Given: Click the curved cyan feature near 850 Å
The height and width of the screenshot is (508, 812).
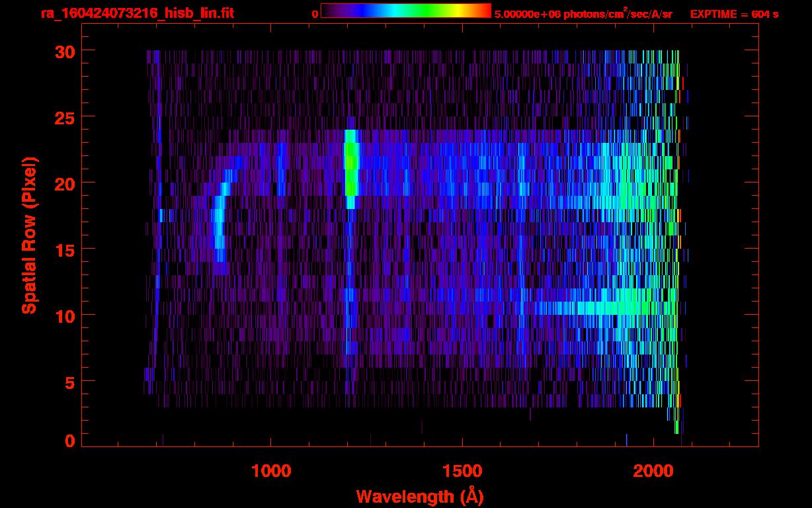Looking at the screenshot, I should pos(219,228).
